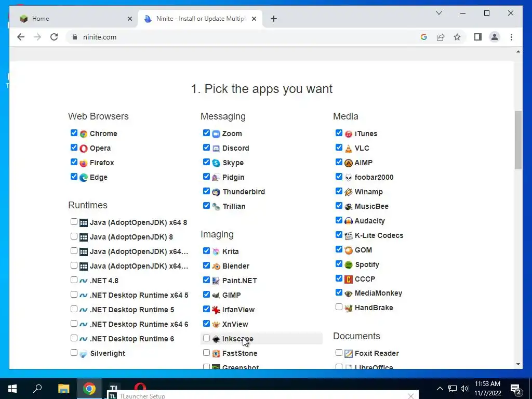
Task: Click the Chrome app icon in Web Browsers
Action: click(x=84, y=134)
